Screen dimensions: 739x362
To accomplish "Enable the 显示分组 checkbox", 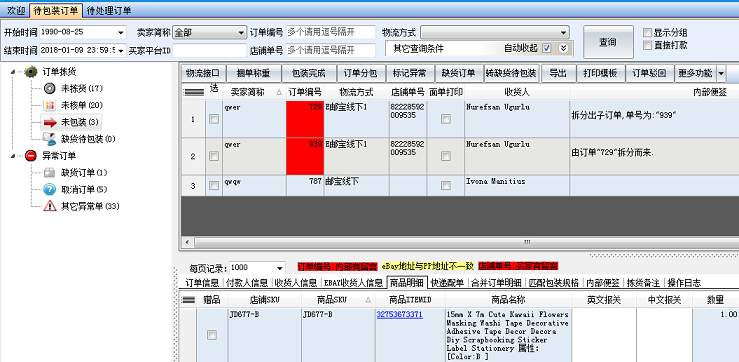I will click(648, 33).
